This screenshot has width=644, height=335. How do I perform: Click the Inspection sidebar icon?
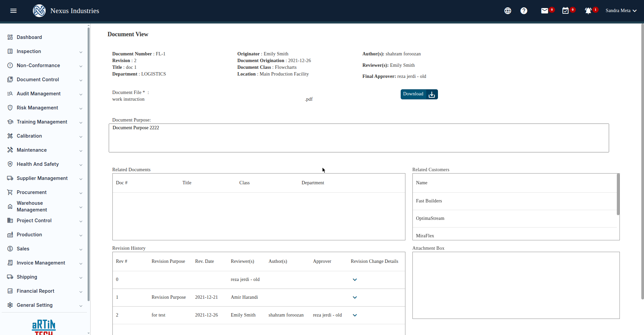(10, 51)
